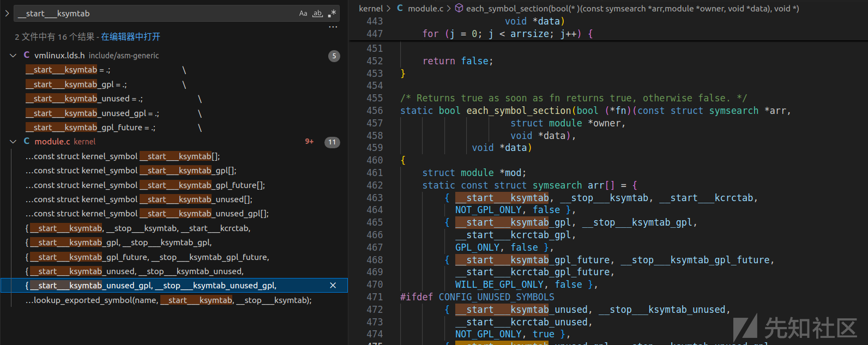Click the C language icon in the breadcrumb

[400, 8]
